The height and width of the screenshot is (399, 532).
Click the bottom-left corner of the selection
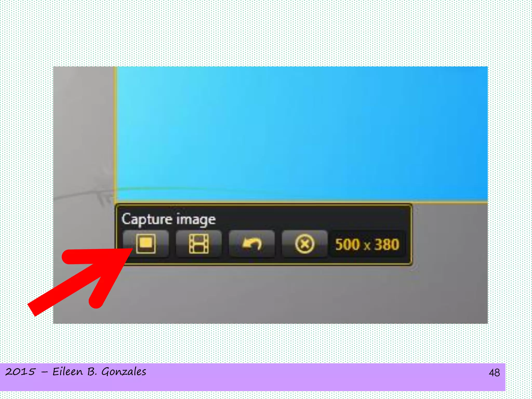click(116, 202)
